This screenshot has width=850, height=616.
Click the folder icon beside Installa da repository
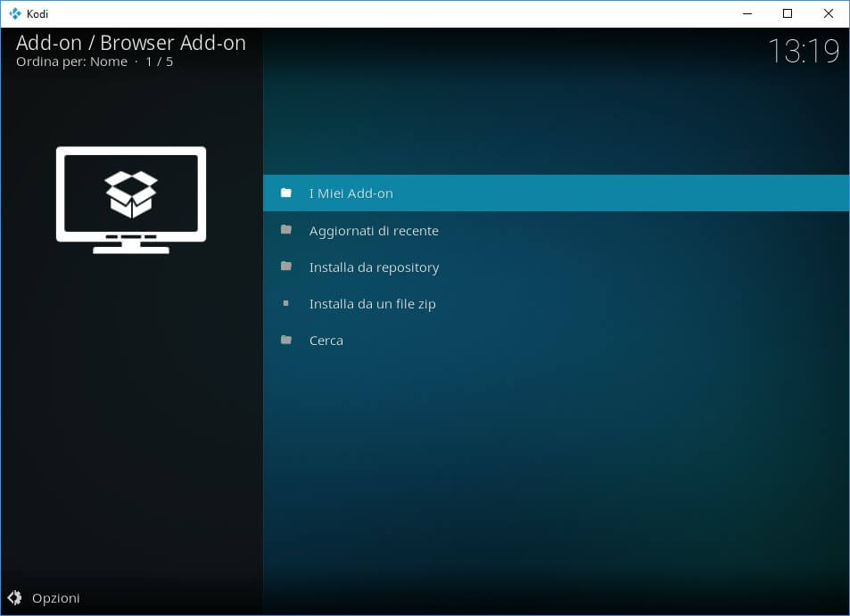pyautogui.click(x=286, y=266)
